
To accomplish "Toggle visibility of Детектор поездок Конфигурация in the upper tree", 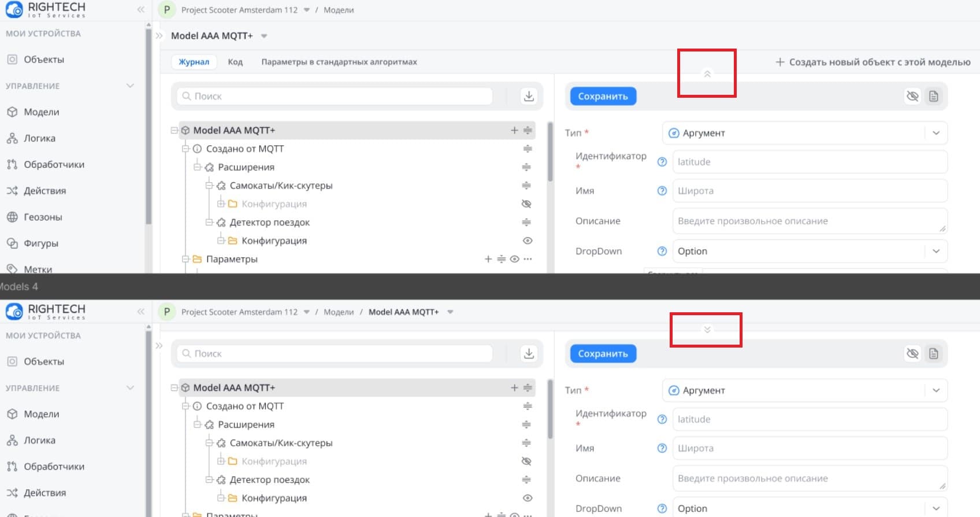I will [x=527, y=241].
